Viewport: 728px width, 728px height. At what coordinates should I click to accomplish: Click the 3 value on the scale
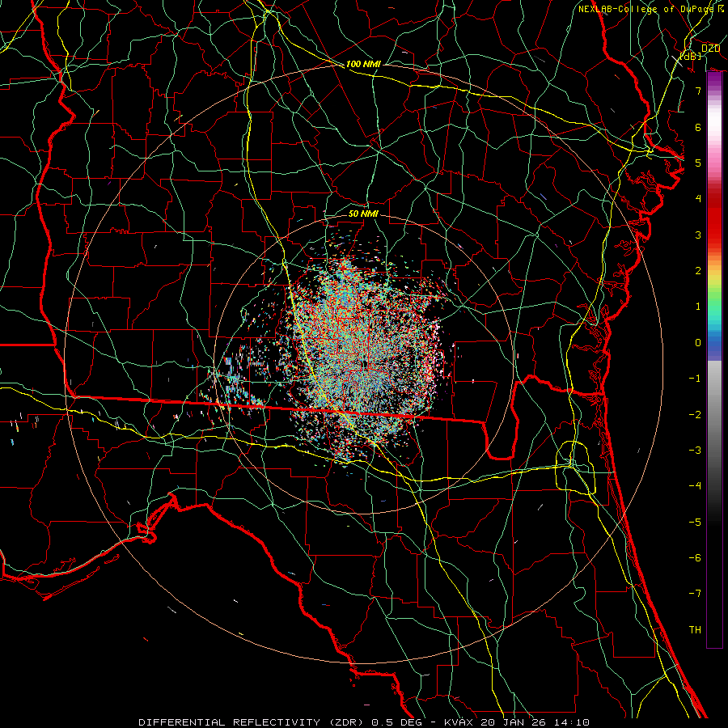pyautogui.click(x=698, y=235)
